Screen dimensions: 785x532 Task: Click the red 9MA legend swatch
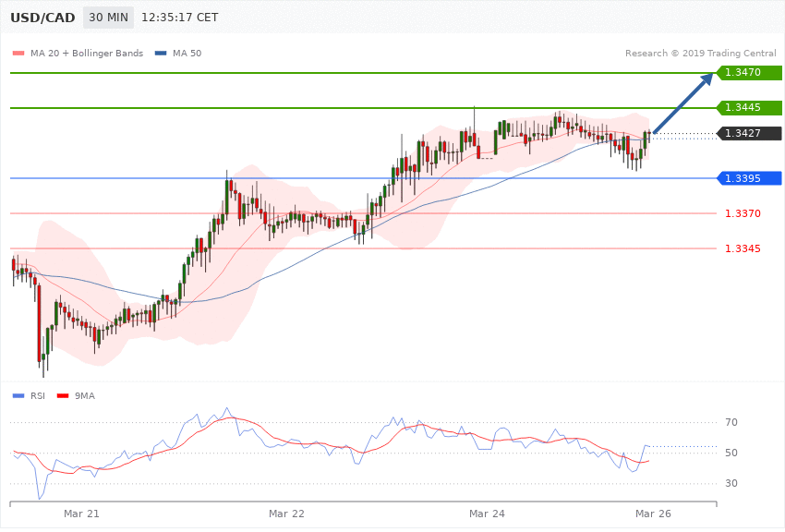click(x=63, y=396)
